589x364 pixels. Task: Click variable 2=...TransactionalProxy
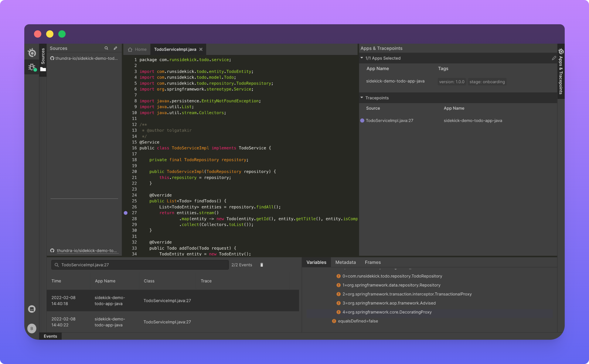click(407, 294)
